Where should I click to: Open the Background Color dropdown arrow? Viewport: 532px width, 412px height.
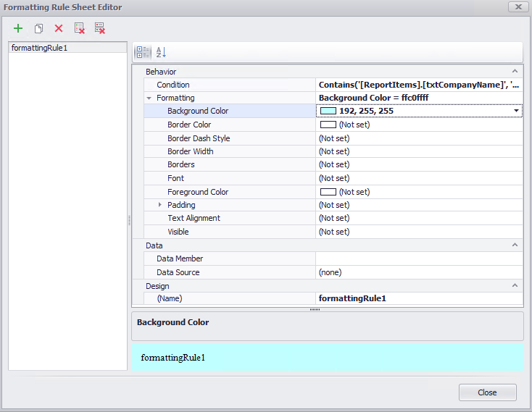tap(517, 111)
